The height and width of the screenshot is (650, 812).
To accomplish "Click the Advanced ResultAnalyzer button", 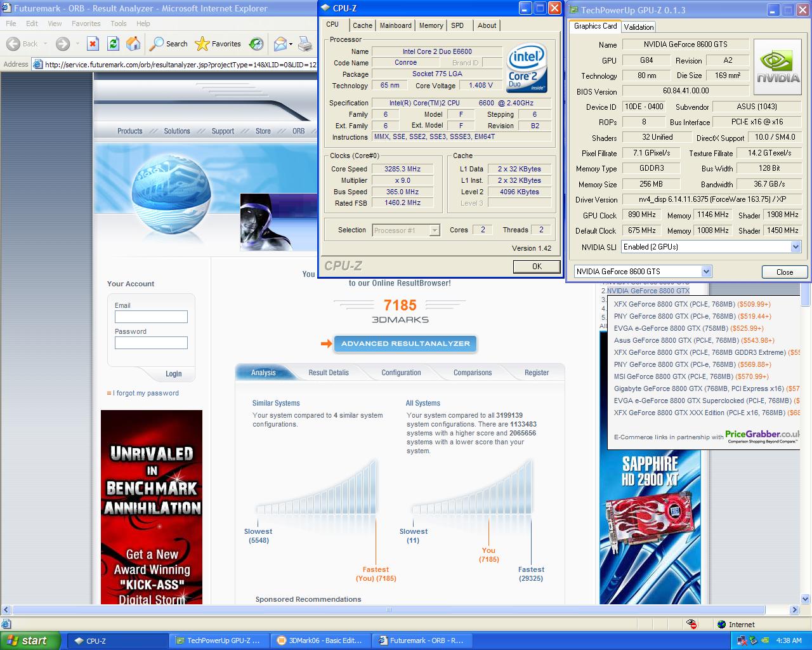I will click(x=405, y=343).
